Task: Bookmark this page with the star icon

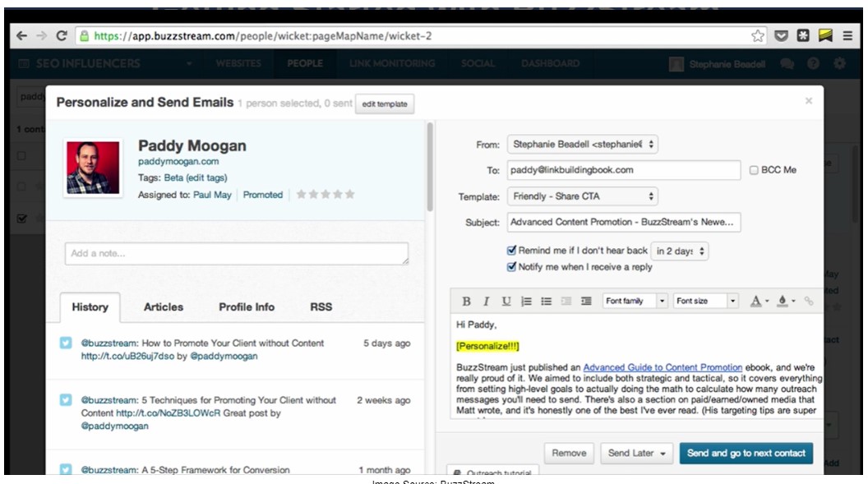Action: pyautogui.click(x=758, y=36)
